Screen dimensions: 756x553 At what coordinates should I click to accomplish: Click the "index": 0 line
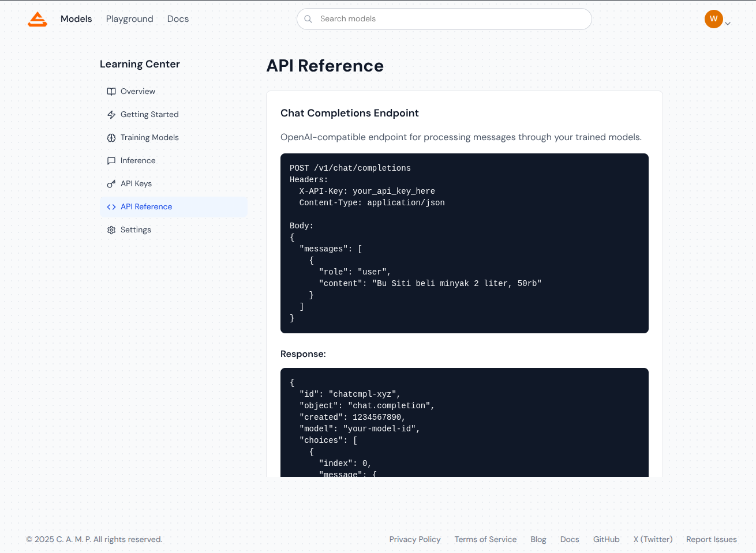(345, 463)
